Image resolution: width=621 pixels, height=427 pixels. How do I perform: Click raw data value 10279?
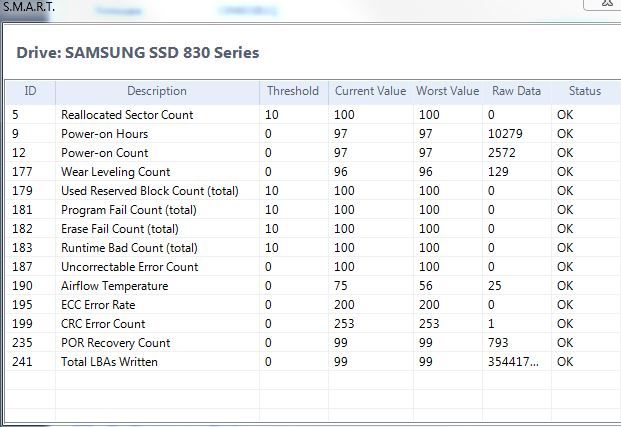[x=505, y=133]
